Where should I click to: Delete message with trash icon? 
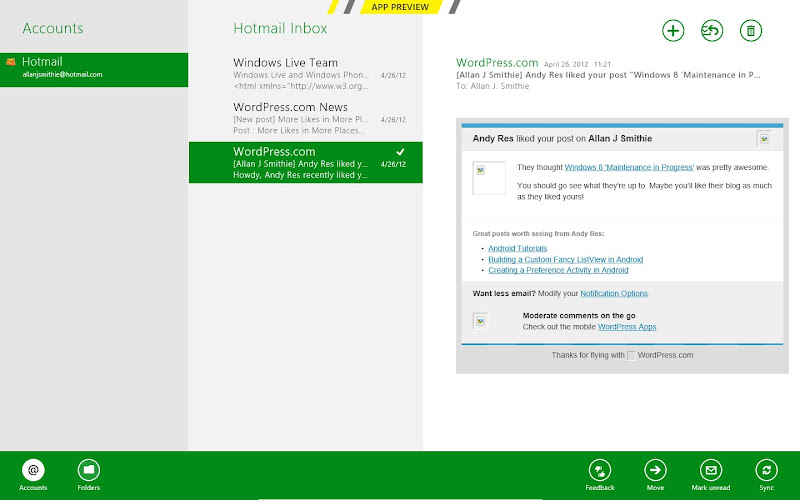click(751, 31)
